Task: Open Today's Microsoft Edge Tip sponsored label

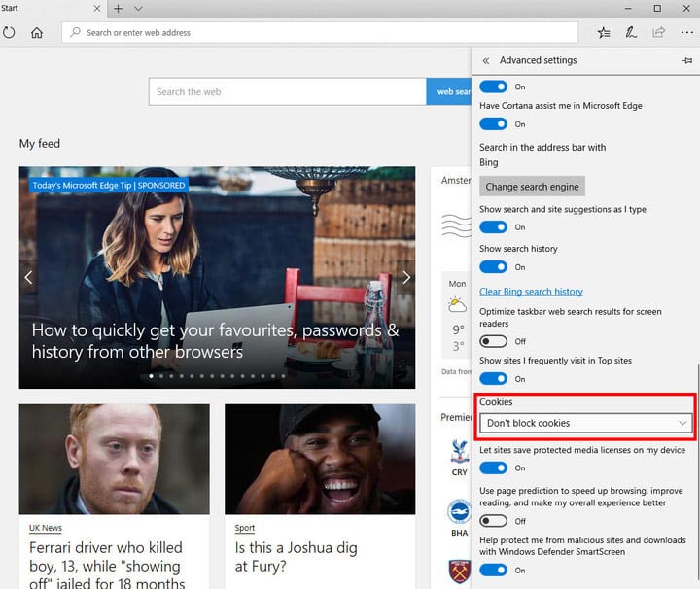Action: coord(109,186)
